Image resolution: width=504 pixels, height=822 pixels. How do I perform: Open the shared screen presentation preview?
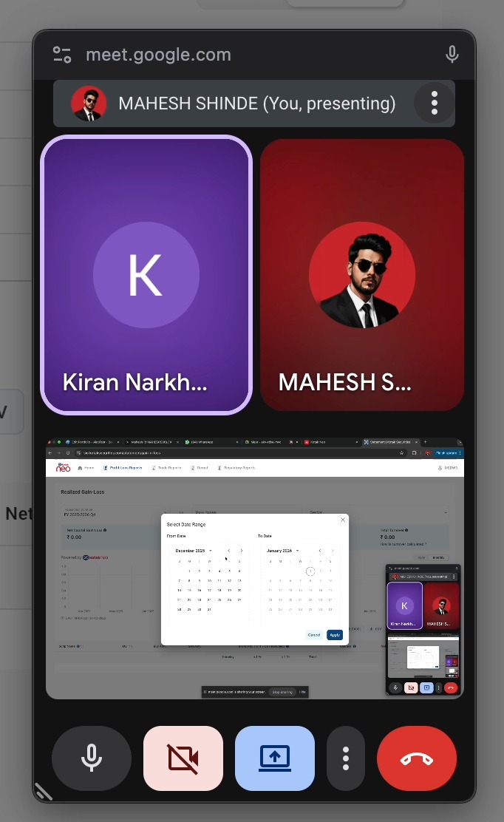255,568
